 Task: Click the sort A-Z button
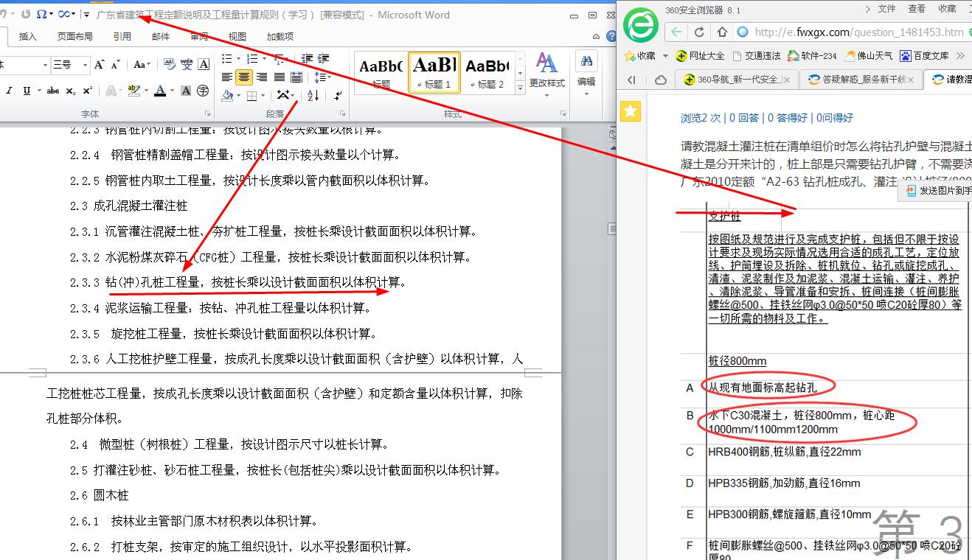(x=313, y=95)
